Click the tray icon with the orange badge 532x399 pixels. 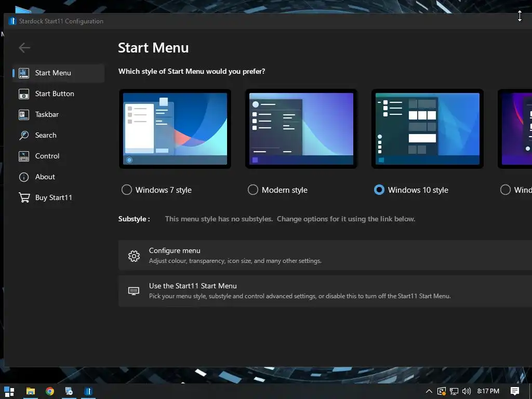[442, 391]
